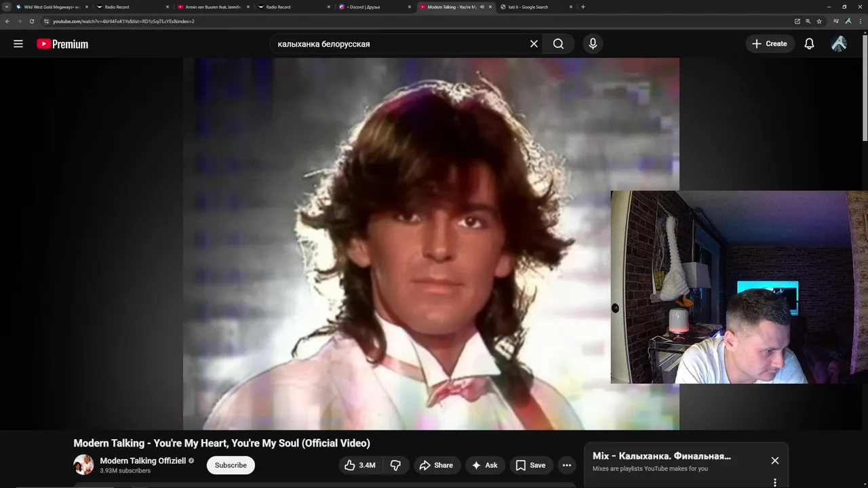Click the video player to pause
The image size is (868, 488).
point(431,244)
